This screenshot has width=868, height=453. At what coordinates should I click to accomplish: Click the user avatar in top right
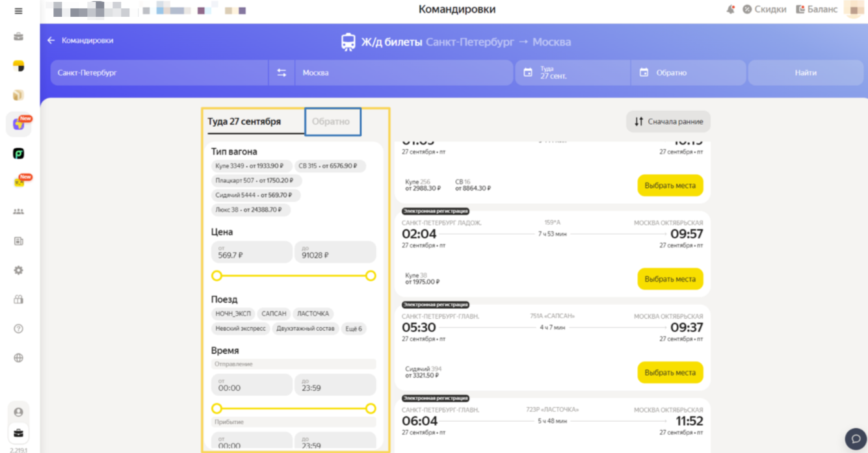(854, 9)
